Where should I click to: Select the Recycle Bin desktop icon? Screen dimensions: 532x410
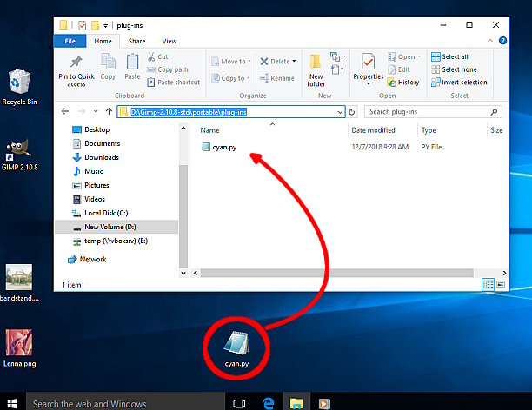tap(17, 83)
